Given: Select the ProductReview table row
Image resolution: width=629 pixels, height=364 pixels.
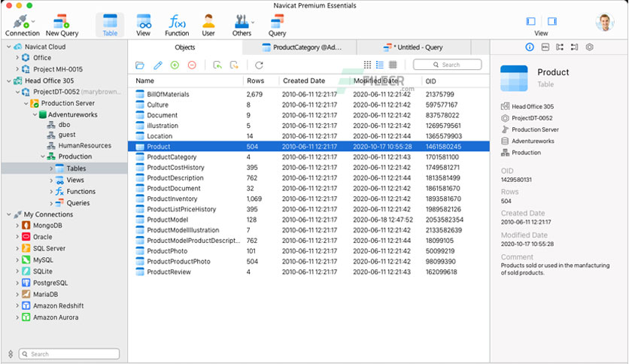Looking at the screenshot, I should [x=308, y=271].
